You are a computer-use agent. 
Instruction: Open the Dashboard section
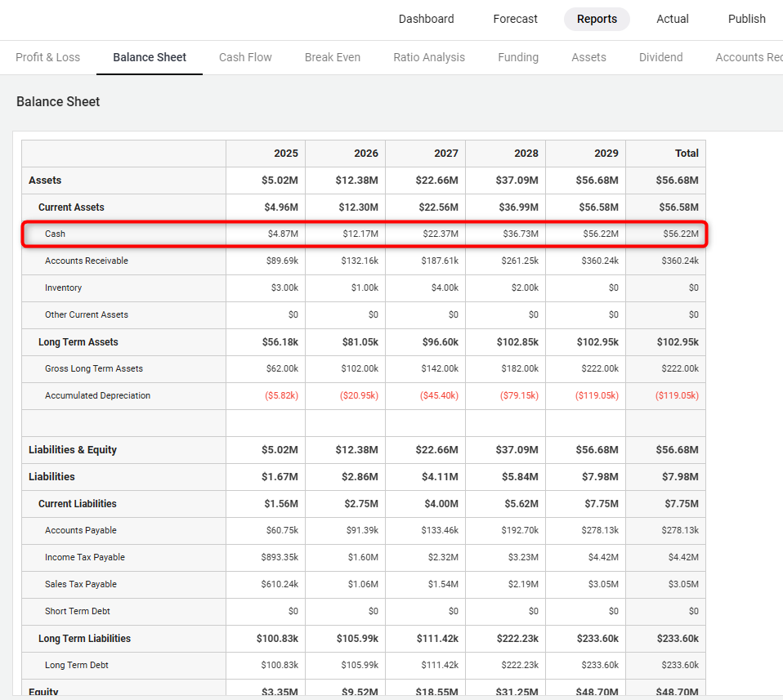[426, 19]
